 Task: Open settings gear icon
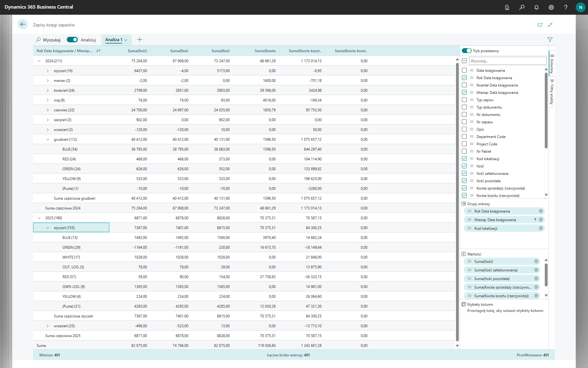click(551, 7)
